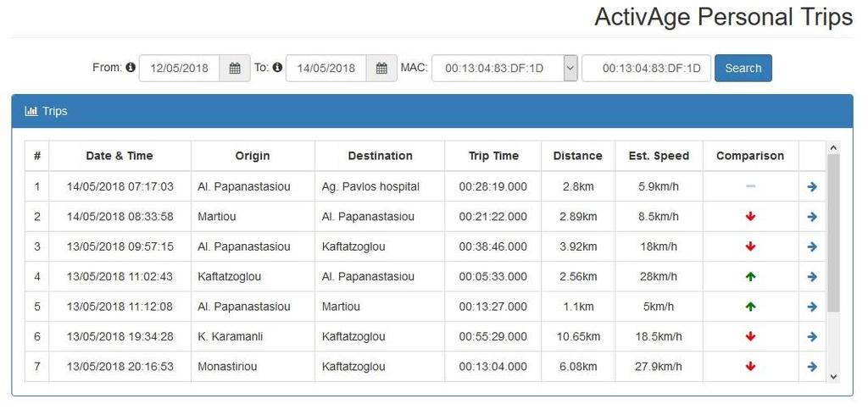The image size is (868, 415).
Task: Click trip time 00:55:29.000
Action: click(x=492, y=336)
